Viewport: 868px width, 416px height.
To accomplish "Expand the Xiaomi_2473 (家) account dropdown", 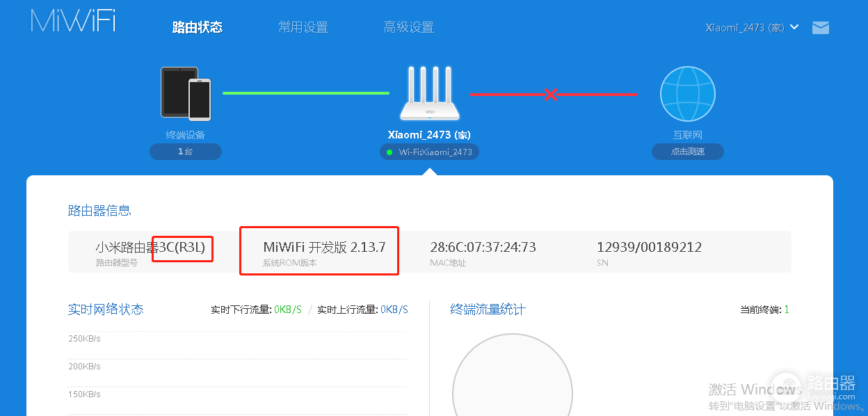I will pyautogui.click(x=752, y=28).
